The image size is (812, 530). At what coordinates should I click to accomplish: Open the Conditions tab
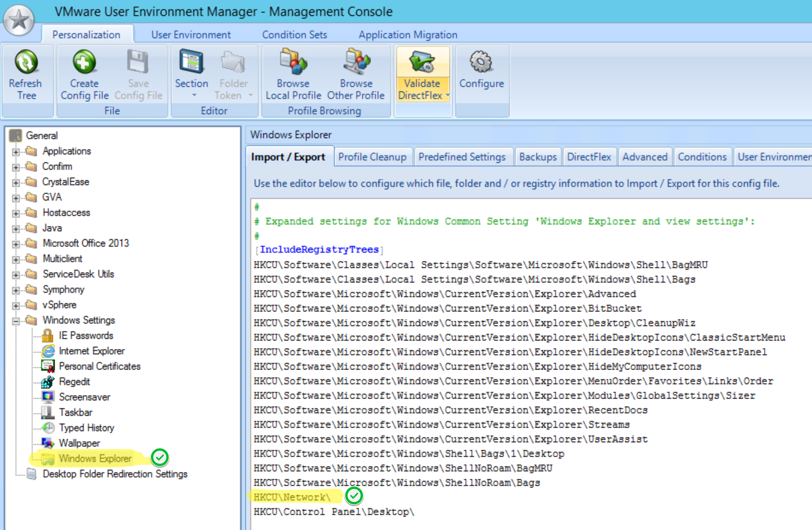click(702, 157)
